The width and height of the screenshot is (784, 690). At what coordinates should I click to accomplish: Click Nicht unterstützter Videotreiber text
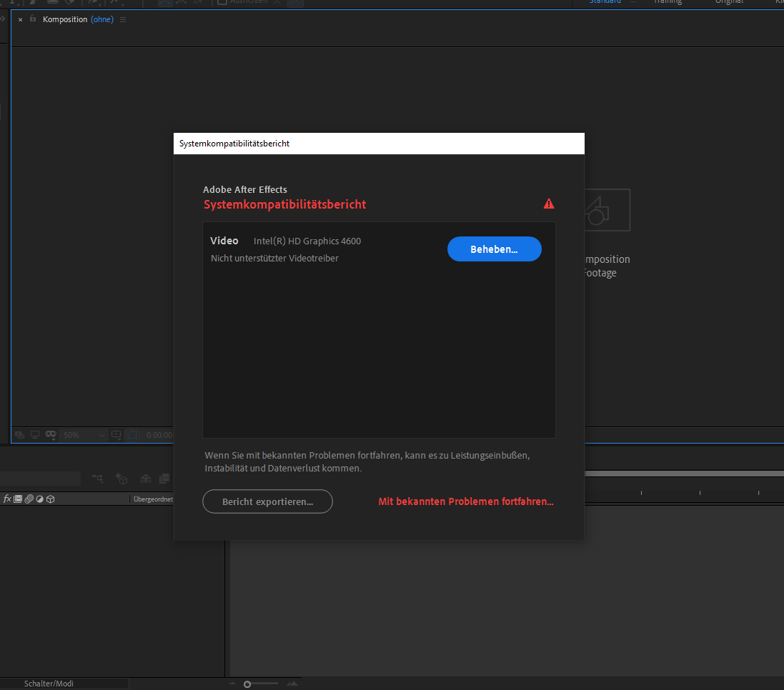tap(274, 259)
